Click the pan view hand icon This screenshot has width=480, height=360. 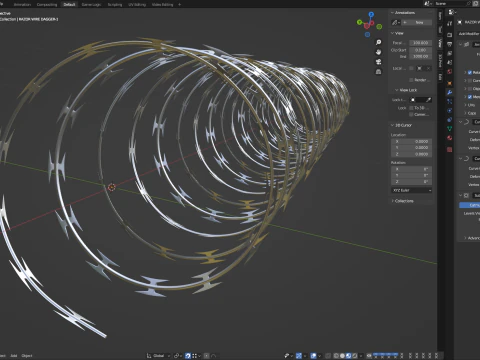[x=379, y=52]
